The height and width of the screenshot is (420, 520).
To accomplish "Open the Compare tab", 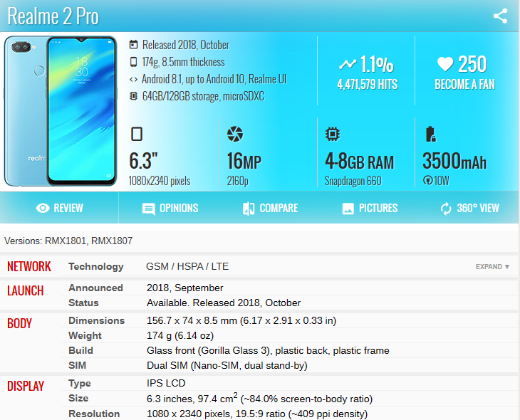I will point(270,208).
